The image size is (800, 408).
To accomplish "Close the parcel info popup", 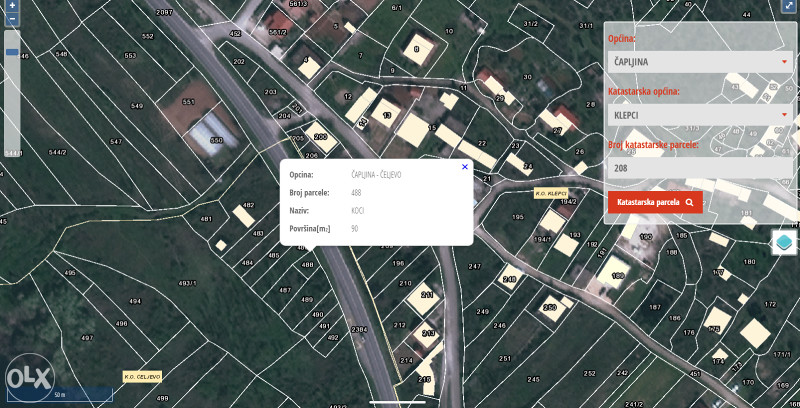I will (x=464, y=167).
